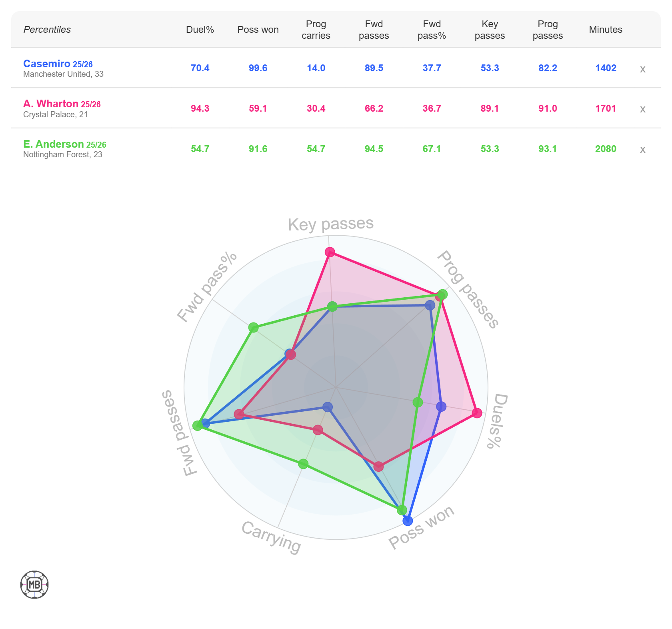Sort by Poss won column header
This screenshot has height=629, width=672.
click(x=258, y=30)
